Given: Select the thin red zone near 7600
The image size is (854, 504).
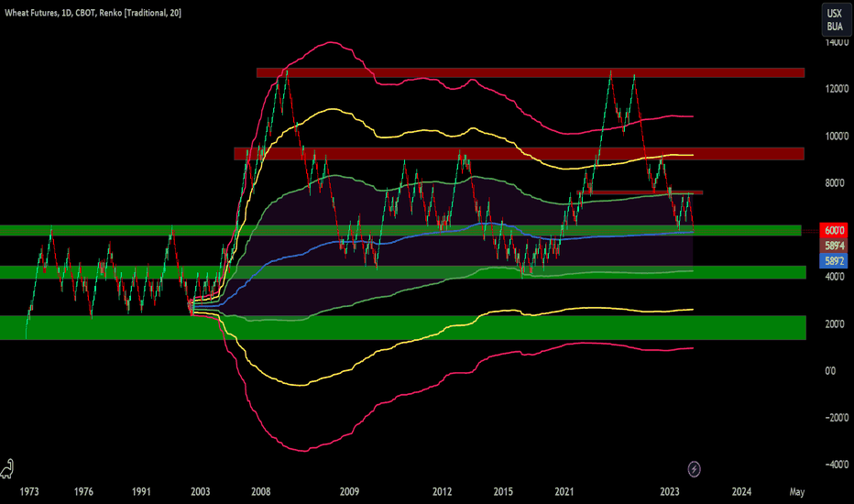Looking at the screenshot, I should 640,192.
